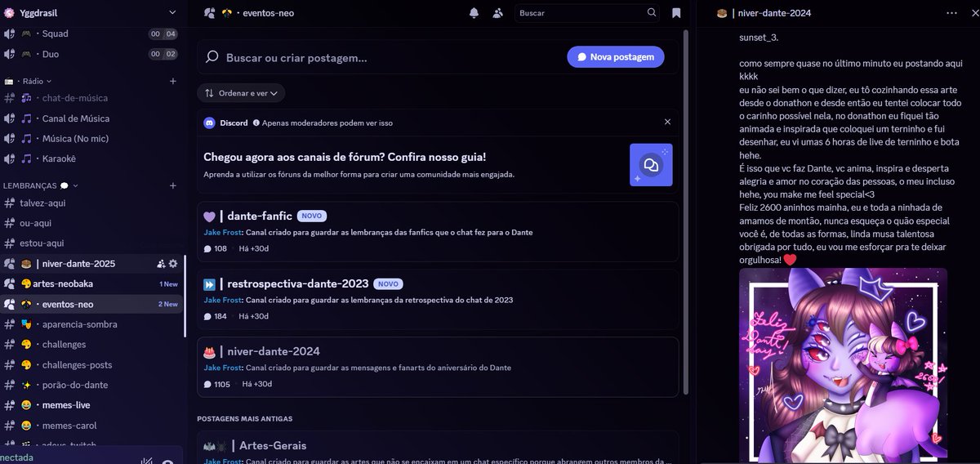
Task: Open the memes-live channel
Action: [90, 405]
